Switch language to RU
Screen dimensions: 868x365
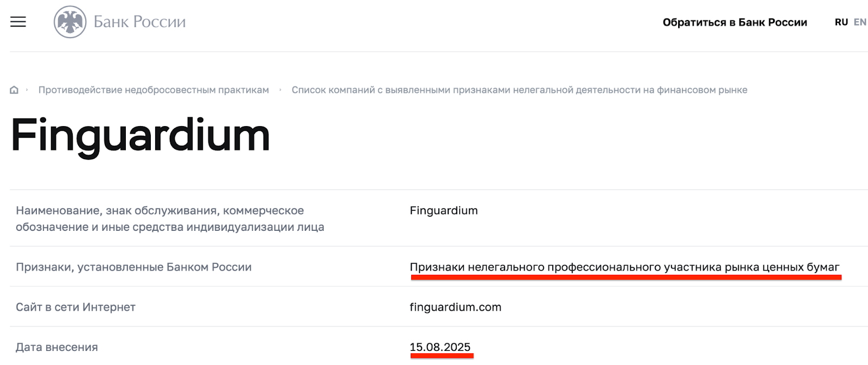pos(841,22)
